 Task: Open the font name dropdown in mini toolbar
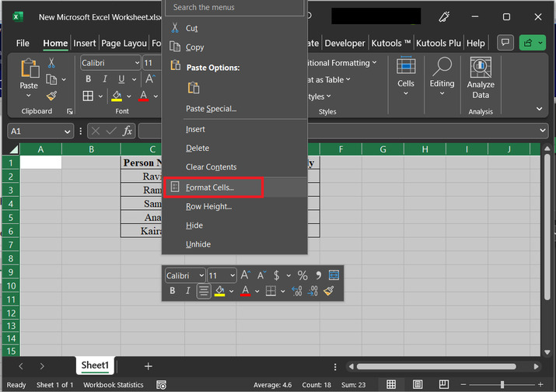[x=201, y=275]
